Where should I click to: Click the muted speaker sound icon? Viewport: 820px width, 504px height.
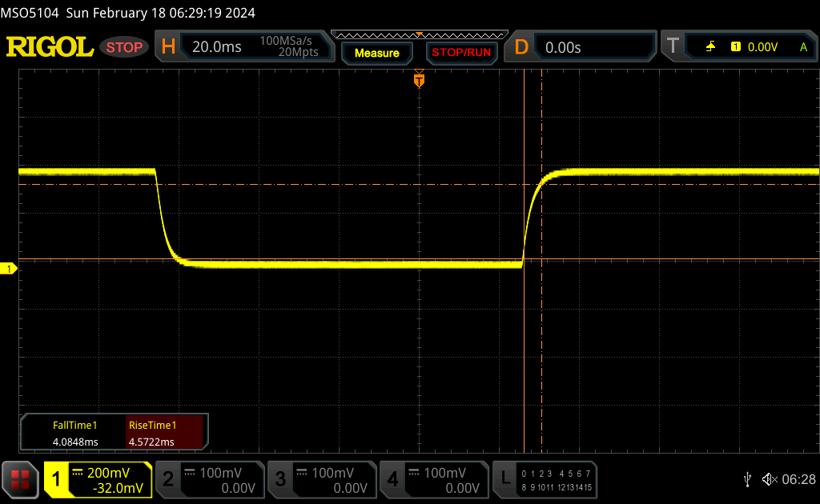[x=769, y=479]
